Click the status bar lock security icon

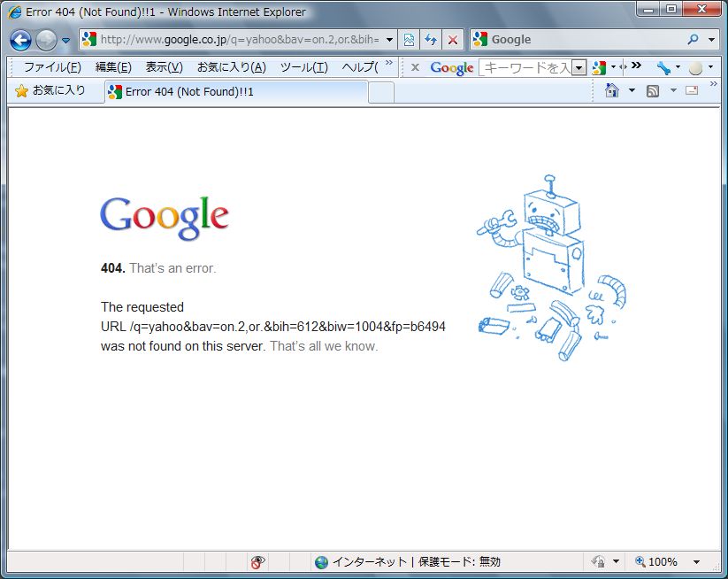point(599,562)
